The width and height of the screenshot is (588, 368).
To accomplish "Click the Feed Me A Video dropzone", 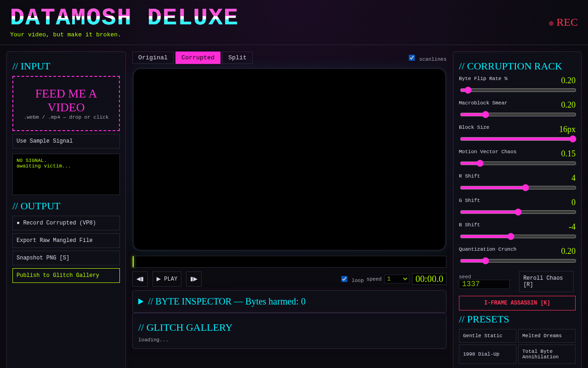I will (66, 103).
